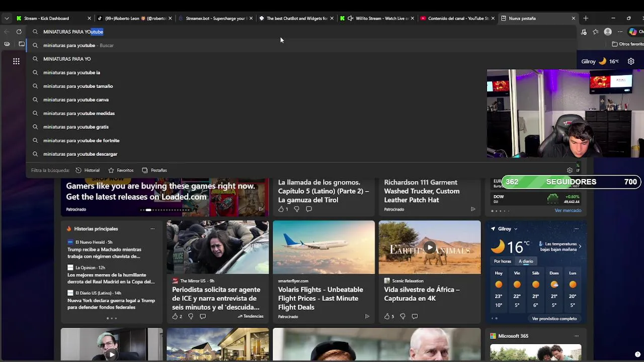Select suggestion 'miniaturas para youtube - Buscar'
This screenshot has height=362, width=644.
(302, 45)
